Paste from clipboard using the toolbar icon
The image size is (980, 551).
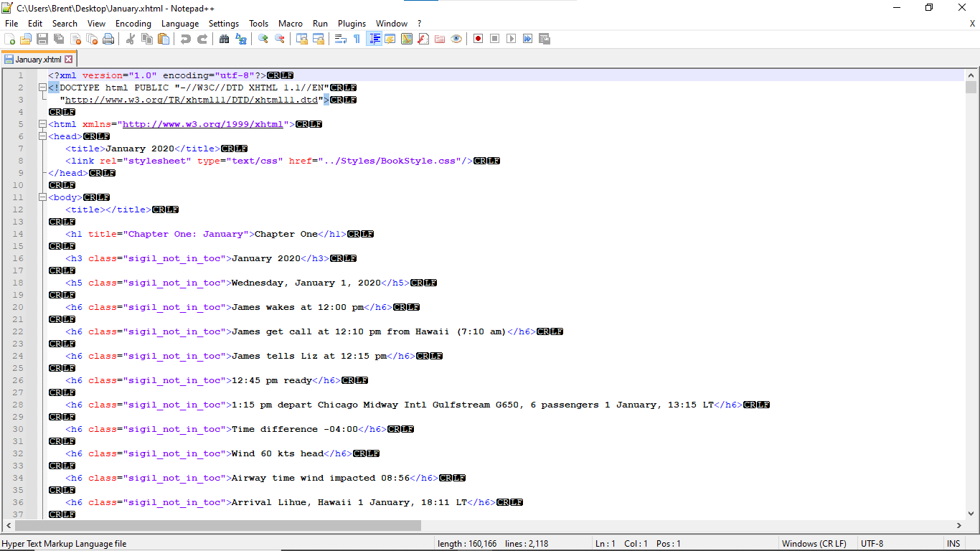pos(164,39)
